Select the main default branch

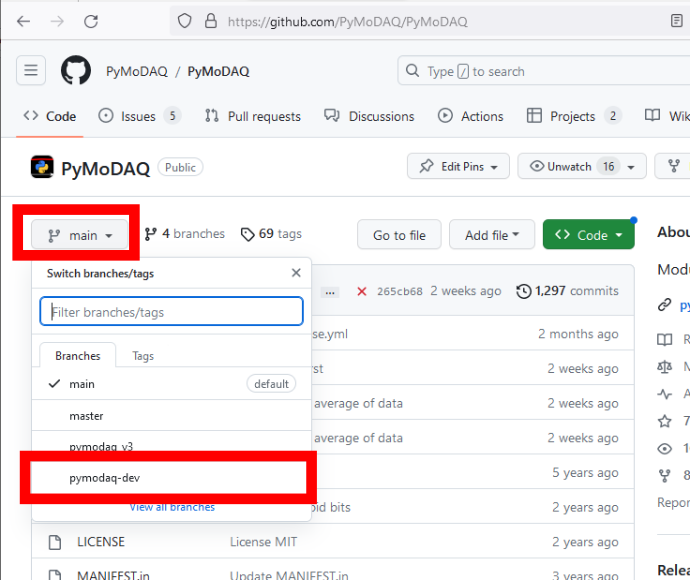tap(172, 384)
